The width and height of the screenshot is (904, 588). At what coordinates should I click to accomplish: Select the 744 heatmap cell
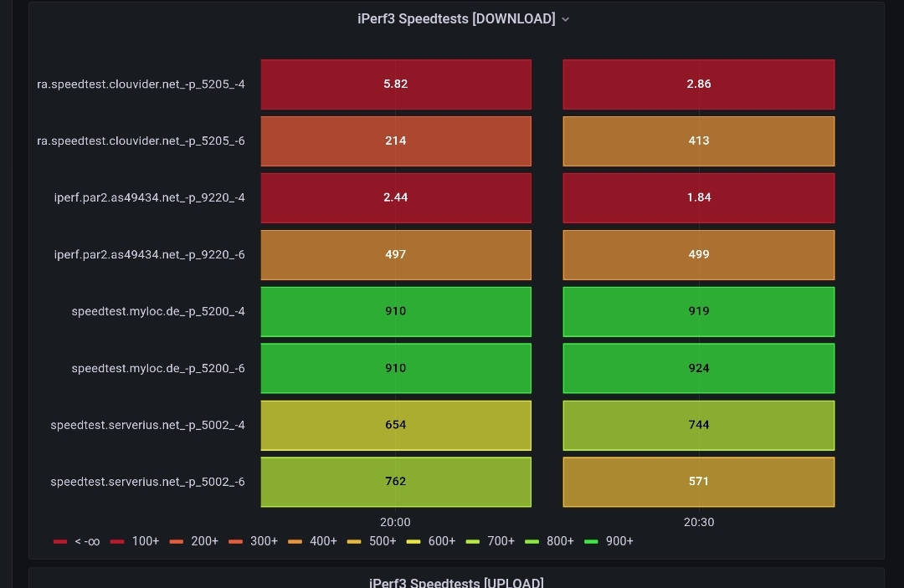tap(699, 425)
